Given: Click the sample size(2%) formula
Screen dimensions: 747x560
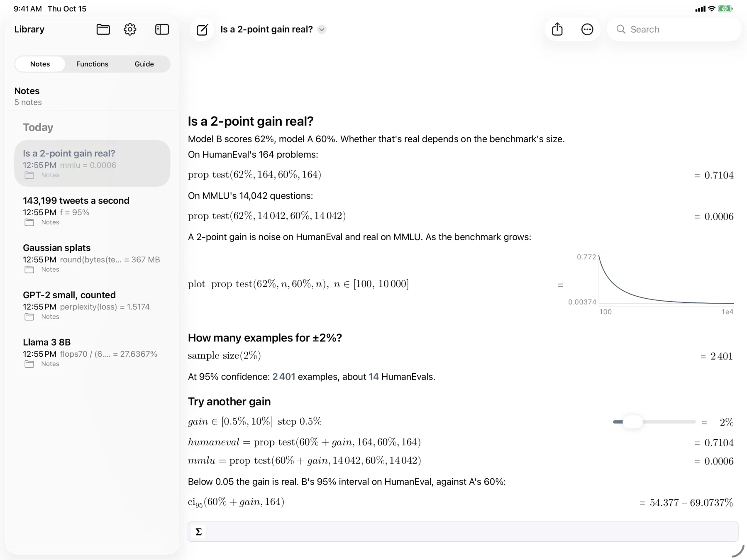Looking at the screenshot, I should [x=224, y=356].
